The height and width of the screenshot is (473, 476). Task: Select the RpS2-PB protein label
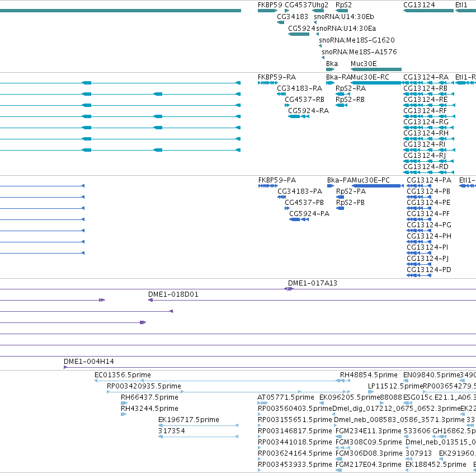[350, 203]
